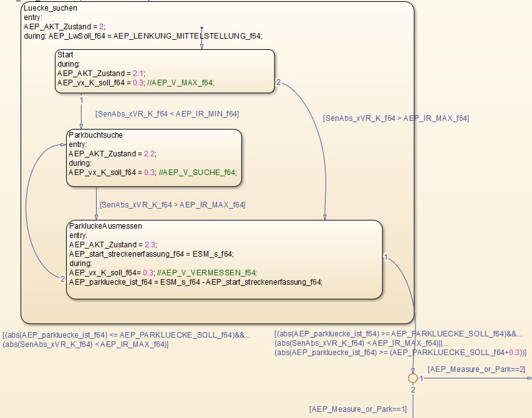The width and height of the screenshot is (532, 418).
Task: Click the AEP_IR_MIN_f64 transition condition label
Action: point(167,113)
